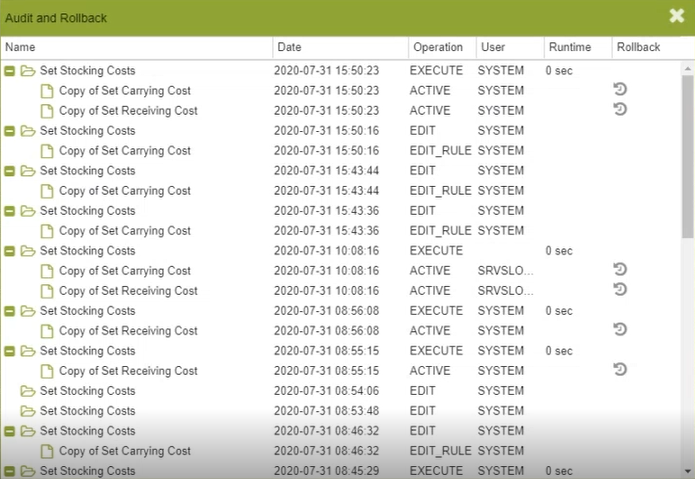The height and width of the screenshot is (479, 695).
Task: Click rollback icon for 08:55:15 Receiving Cost
Action: 620,369
